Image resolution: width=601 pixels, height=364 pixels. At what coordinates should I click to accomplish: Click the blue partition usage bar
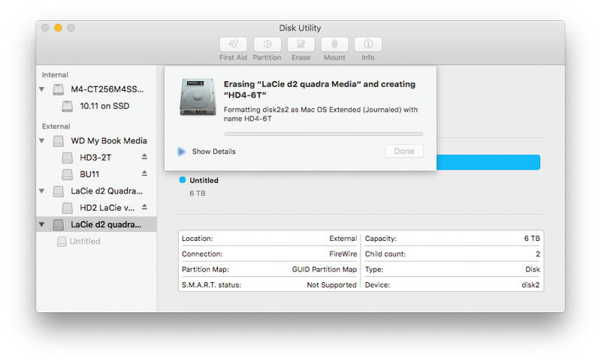488,162
